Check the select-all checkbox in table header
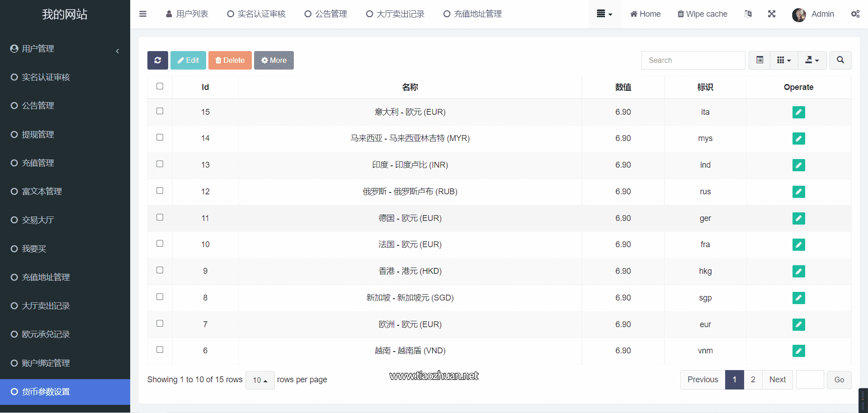This screenshot has height=413, width=868. [x=160, y=86]
